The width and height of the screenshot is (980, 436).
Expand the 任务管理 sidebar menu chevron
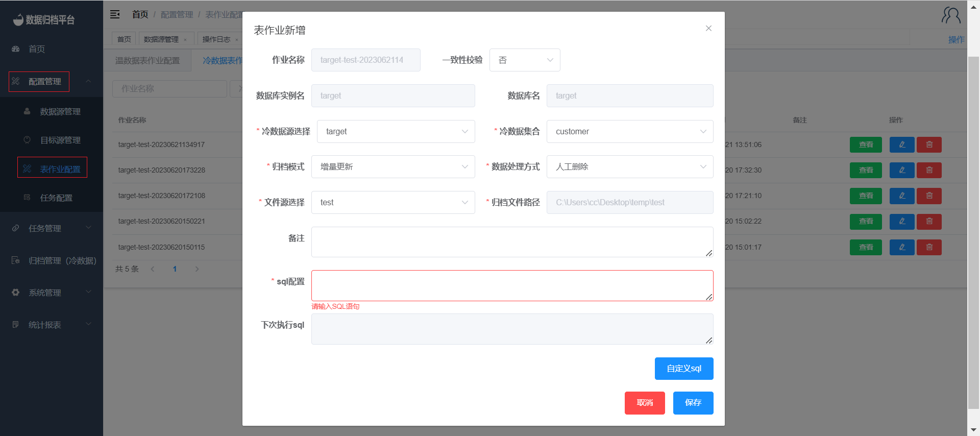[x=88, y=228]
